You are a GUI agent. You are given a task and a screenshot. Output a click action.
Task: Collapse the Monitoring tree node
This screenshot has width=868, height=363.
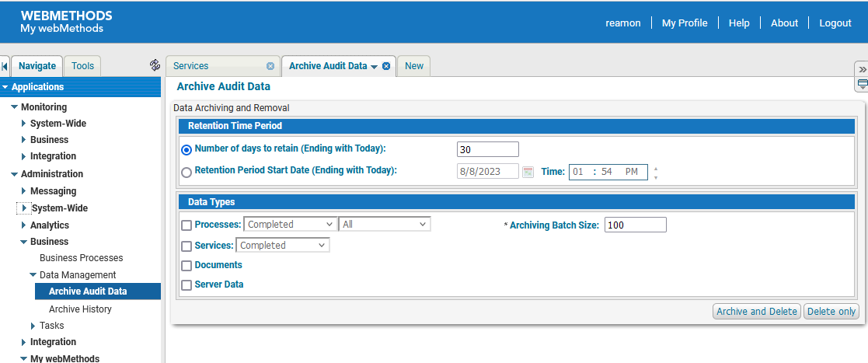pyautogui.click(x=15, y=106)
